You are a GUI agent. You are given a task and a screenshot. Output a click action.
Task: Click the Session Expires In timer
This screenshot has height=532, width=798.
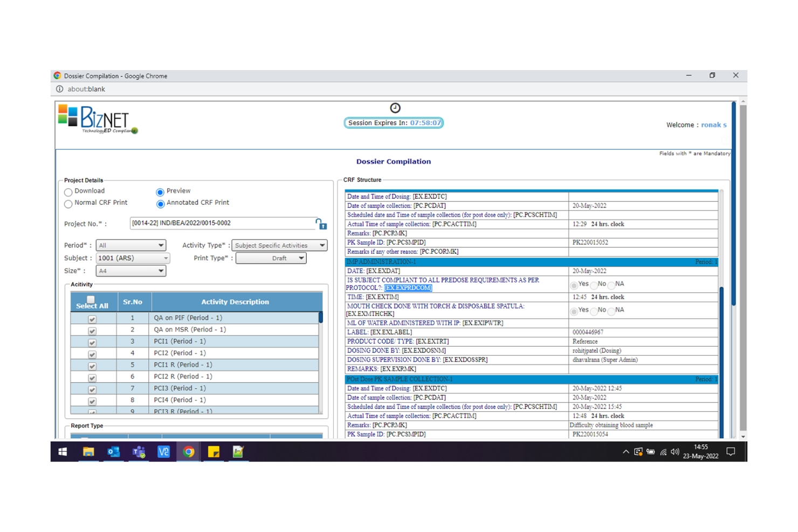point(394,122)
